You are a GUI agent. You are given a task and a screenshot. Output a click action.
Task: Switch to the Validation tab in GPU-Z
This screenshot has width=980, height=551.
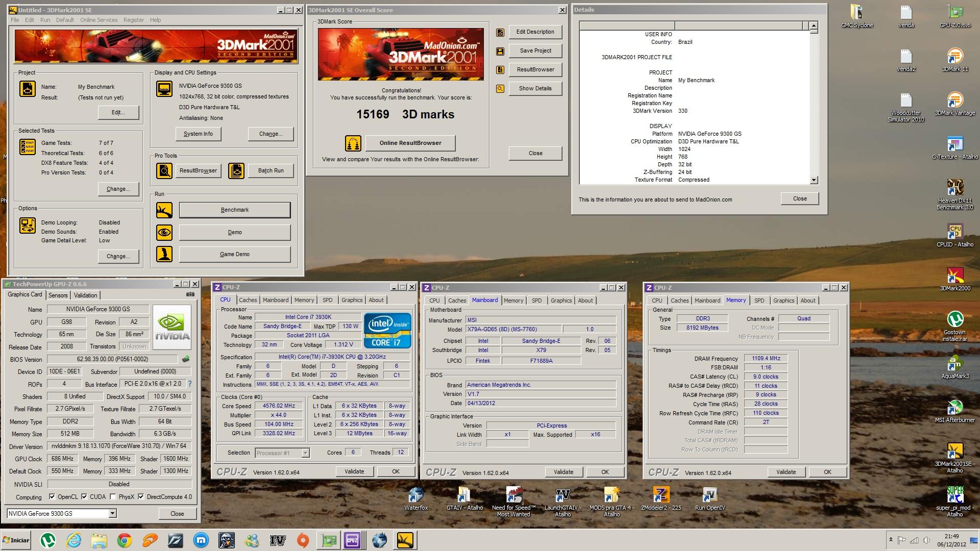85,295
